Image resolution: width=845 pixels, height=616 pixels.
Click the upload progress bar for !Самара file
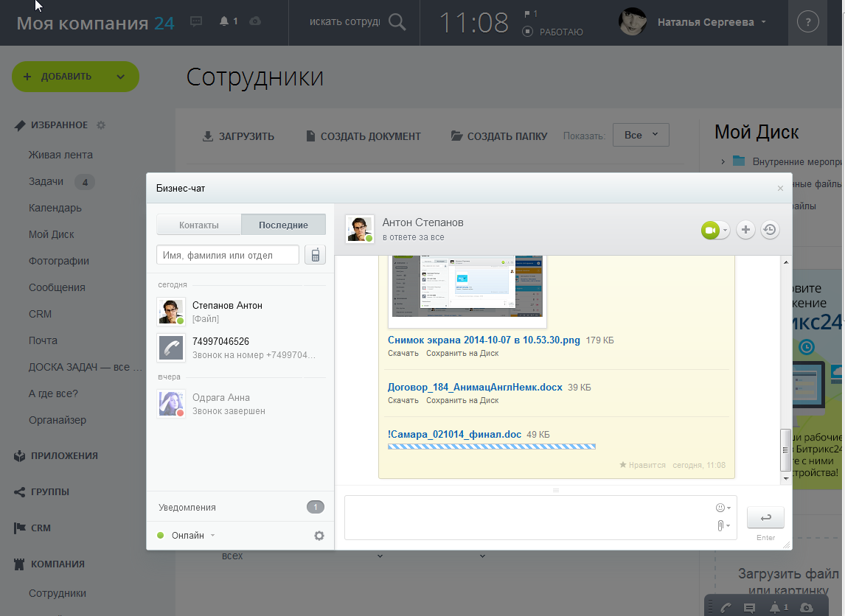(x=492, y=447)
